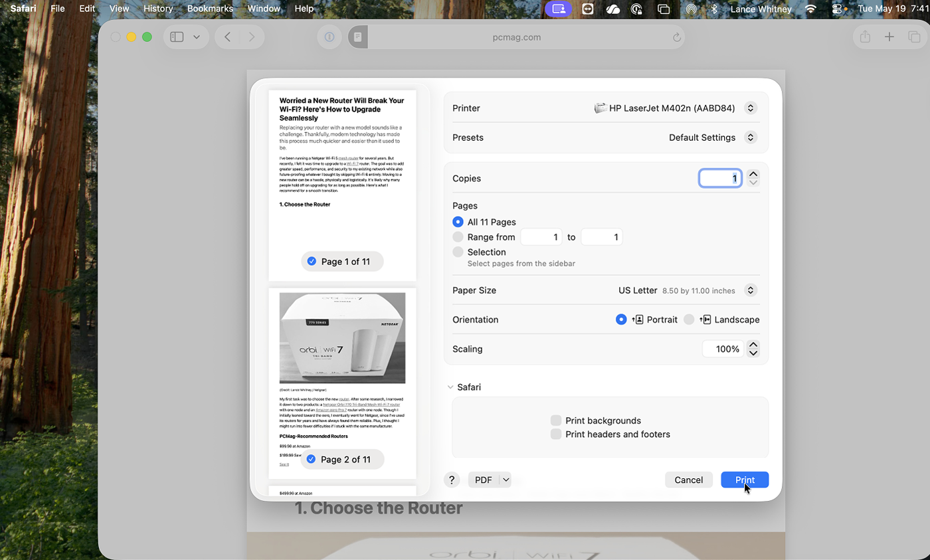This screenshot has height=560, width=930.
Task: Click the help question mark button
Action: point(452,480)
